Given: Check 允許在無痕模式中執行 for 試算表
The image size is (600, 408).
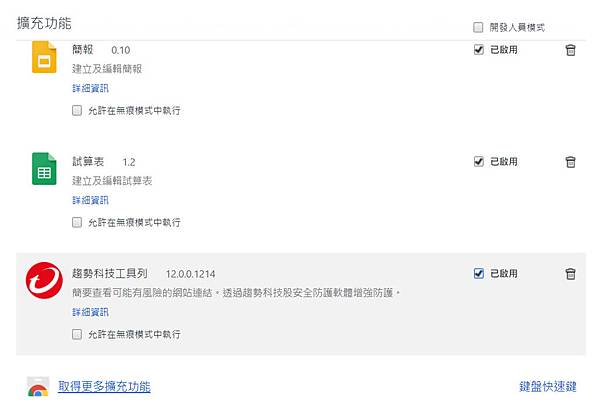Looking at the screenshot, I should pos(78,222).
